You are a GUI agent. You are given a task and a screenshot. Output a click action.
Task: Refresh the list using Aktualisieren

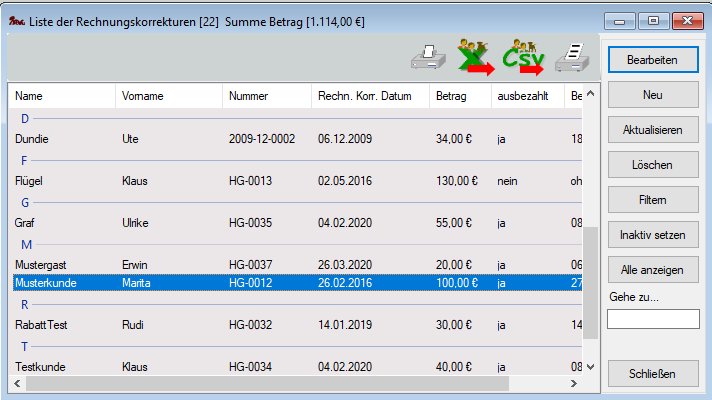pos(653,130)
